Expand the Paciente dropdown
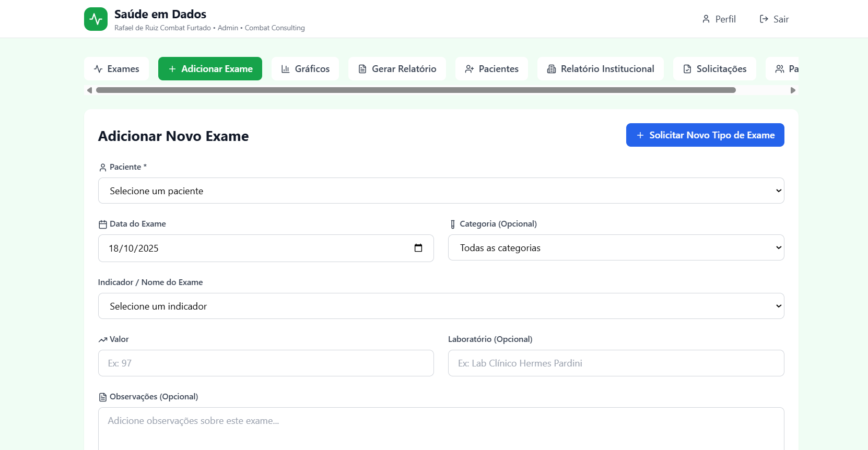Screen dimensions: 868x450 click(441, 191)
